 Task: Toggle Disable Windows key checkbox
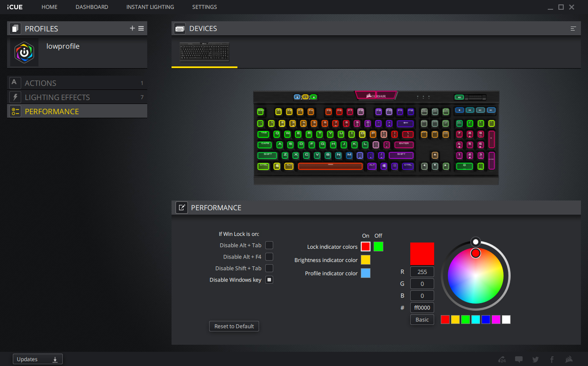click(x=269, y=280)
